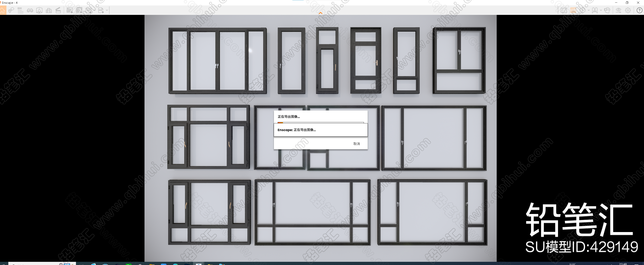Open general settings gear icon
Screen dimensions: 644x265
(628, 10)
